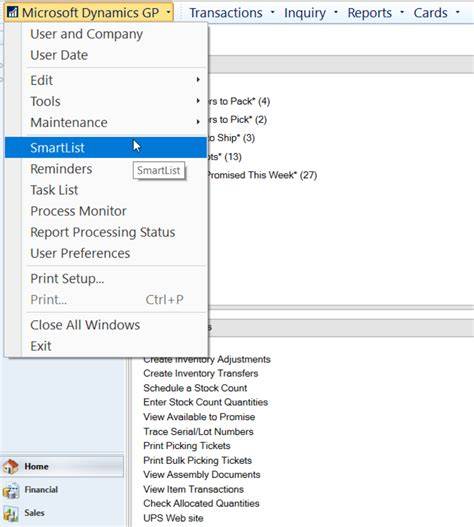This screenshot has width=474, height=527.
Task: Click the View Assembly Documents link
Action: click(x=202, y=475)
